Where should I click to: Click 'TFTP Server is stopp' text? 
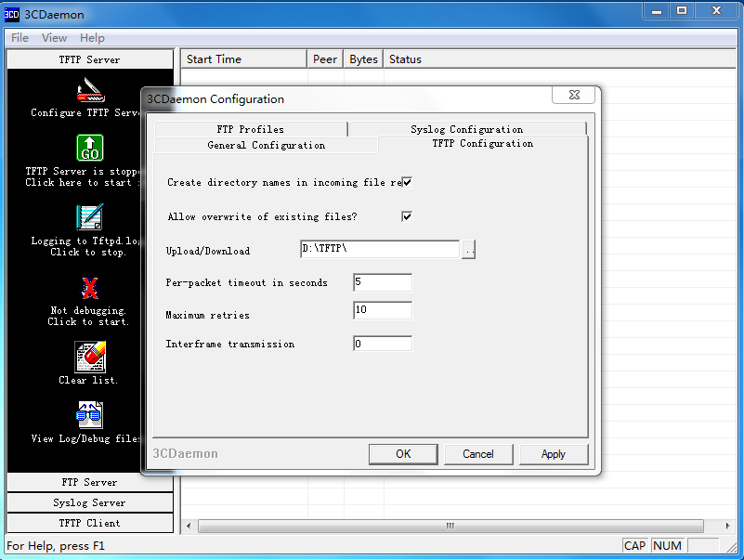[x=83, y=171]
